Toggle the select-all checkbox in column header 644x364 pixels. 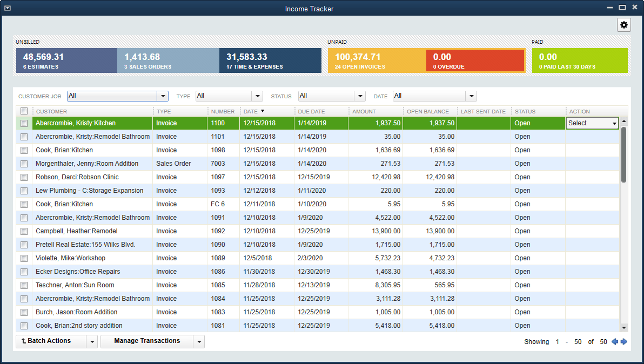pos(24,111)
